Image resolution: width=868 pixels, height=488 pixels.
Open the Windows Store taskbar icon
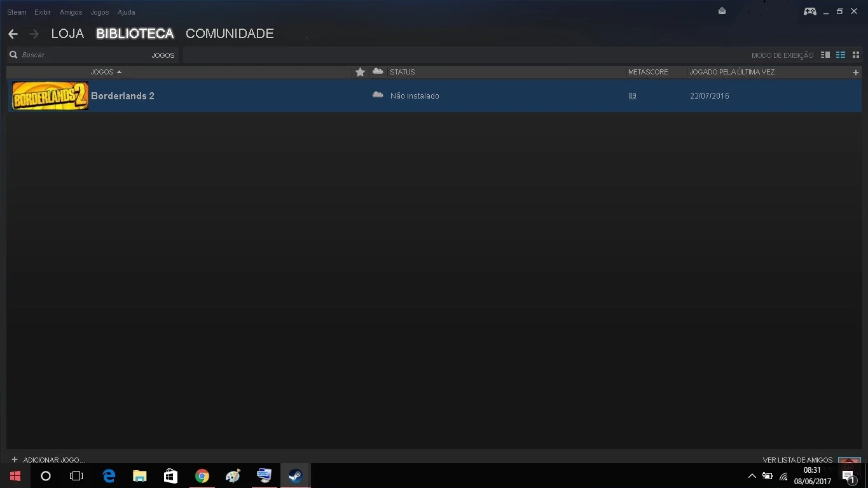170,476
